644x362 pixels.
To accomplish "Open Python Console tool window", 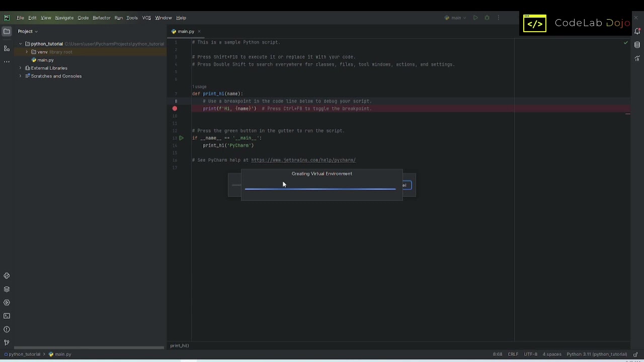I will click(7, 276).
